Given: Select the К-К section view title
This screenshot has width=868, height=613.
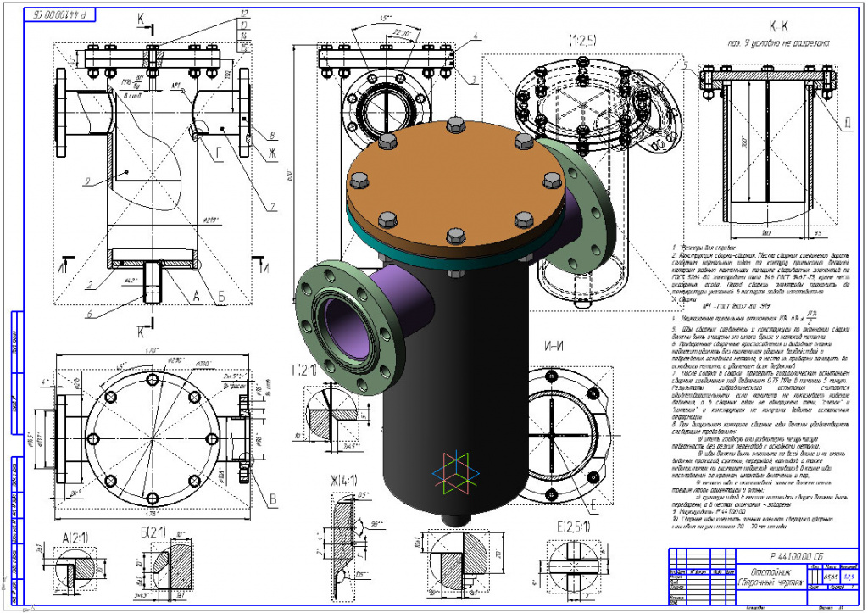Looking at the screenshot, I should (762, 28).
